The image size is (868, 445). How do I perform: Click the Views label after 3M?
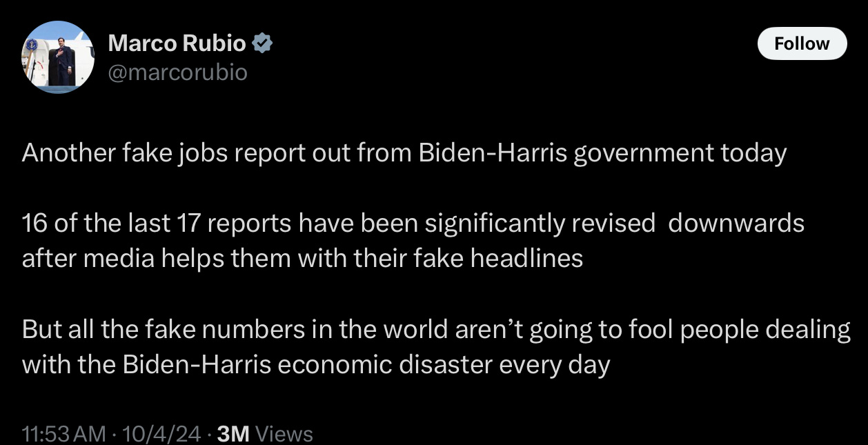tap(284, 433)
